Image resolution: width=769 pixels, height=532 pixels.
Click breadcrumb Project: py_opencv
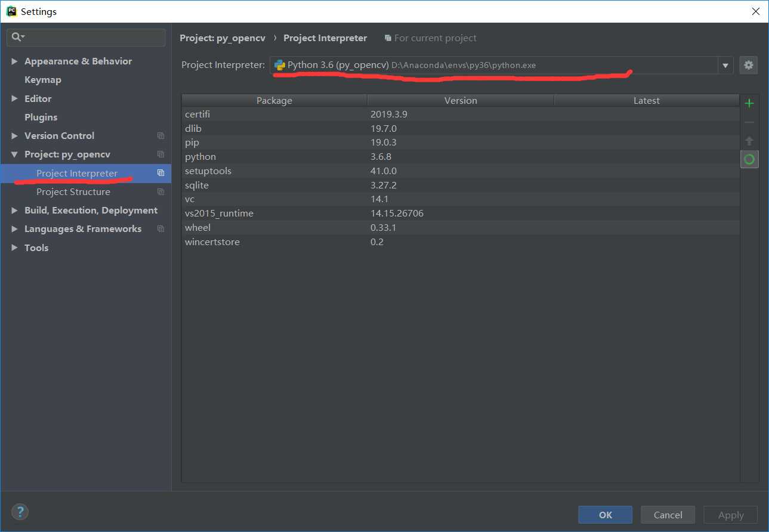223,38
